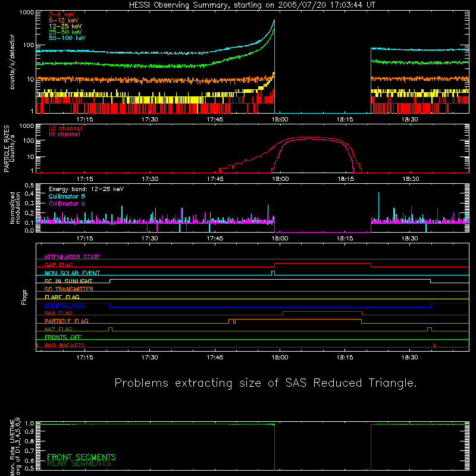Click the ATTENUATOR STATE flag label

(x=72, y=257)
